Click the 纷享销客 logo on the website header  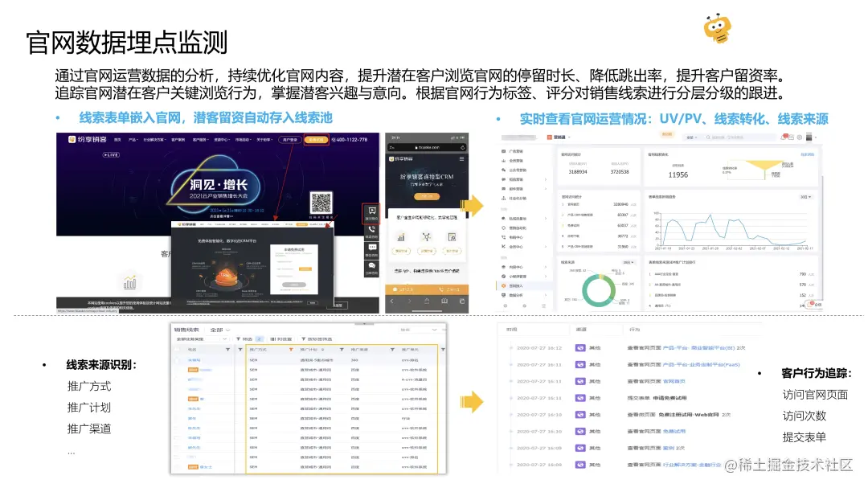88,140
